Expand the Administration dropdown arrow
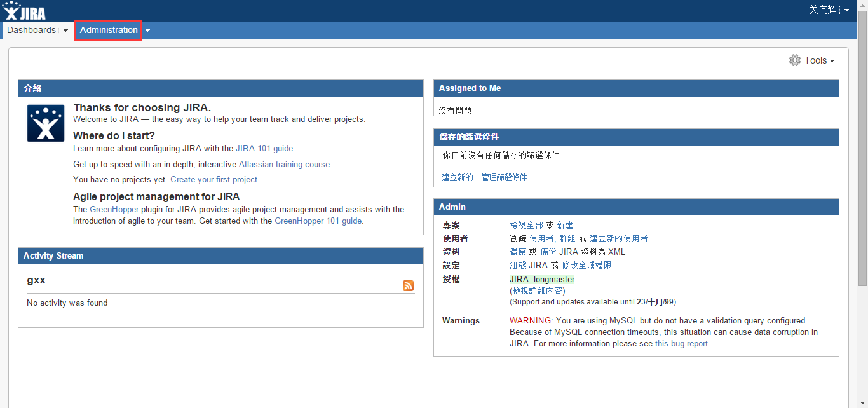The height and width of the screenshot is (408, 868). pos(147,31)
